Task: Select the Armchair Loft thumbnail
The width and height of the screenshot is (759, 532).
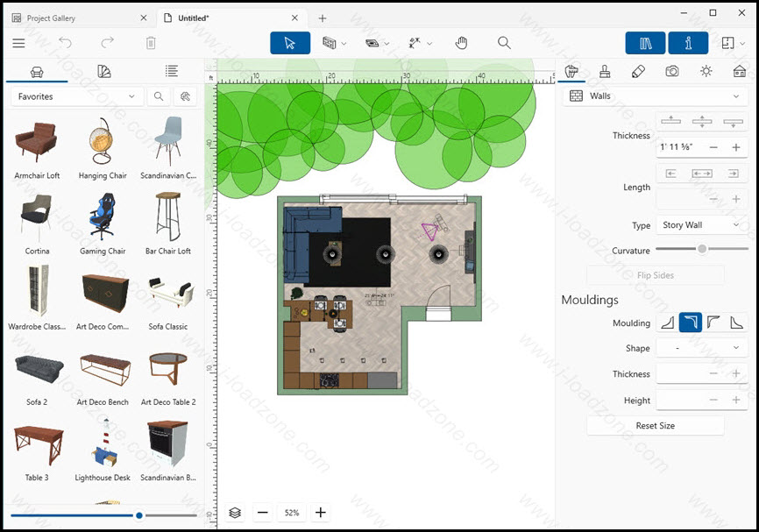Action: pyautogui.click(x=37, y=142)
